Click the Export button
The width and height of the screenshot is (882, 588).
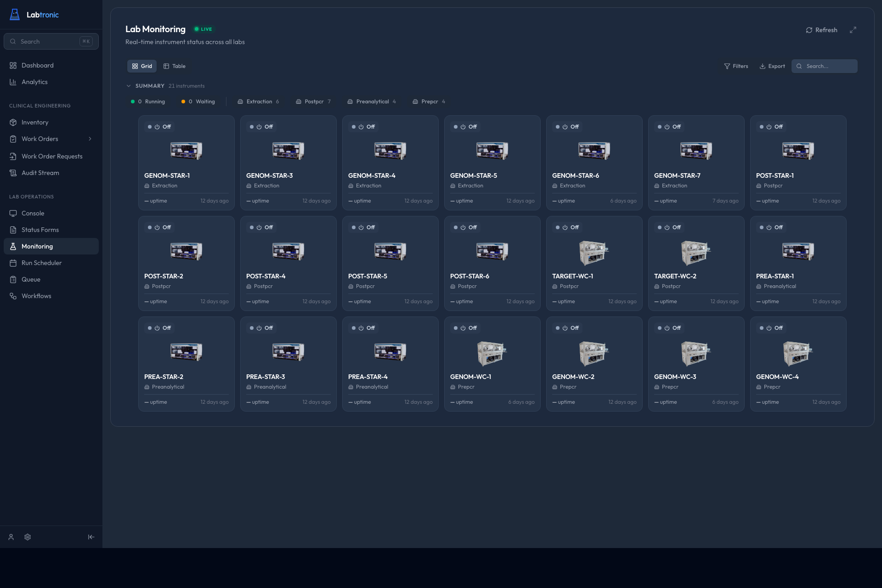[772, 66]
